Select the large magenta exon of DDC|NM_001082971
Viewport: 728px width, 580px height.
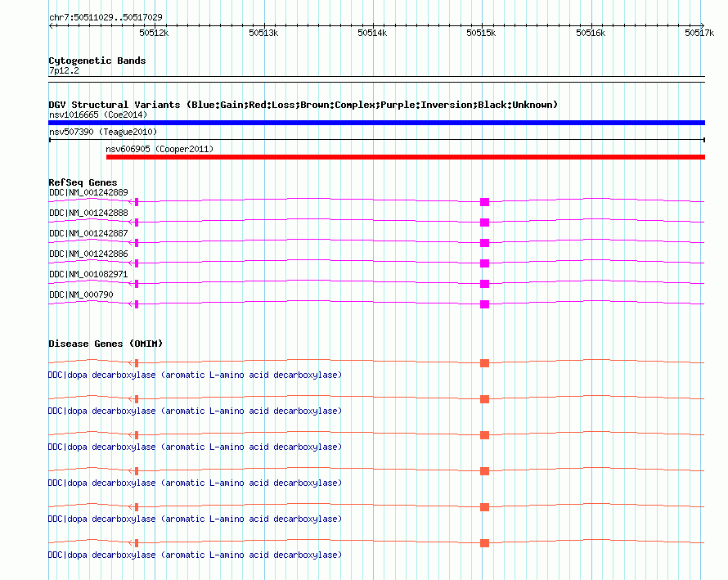[485, 284]
